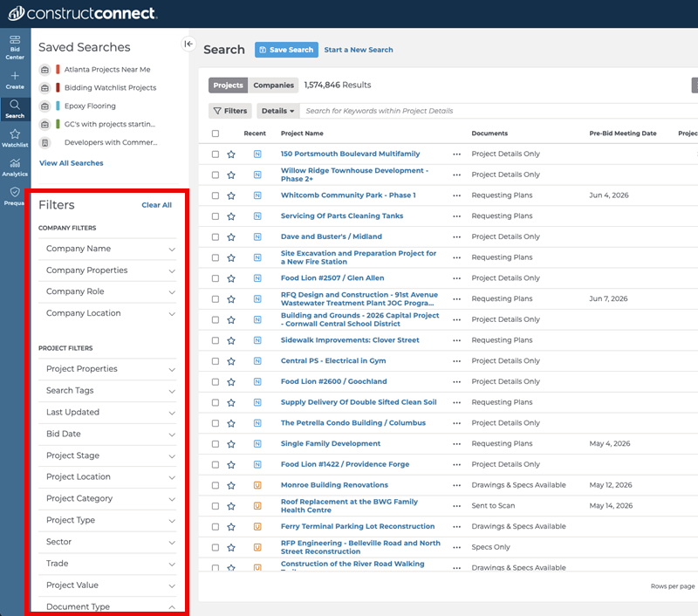
Task: Go to Watchlist in sidebar
Action: click(x=15, y=138)
